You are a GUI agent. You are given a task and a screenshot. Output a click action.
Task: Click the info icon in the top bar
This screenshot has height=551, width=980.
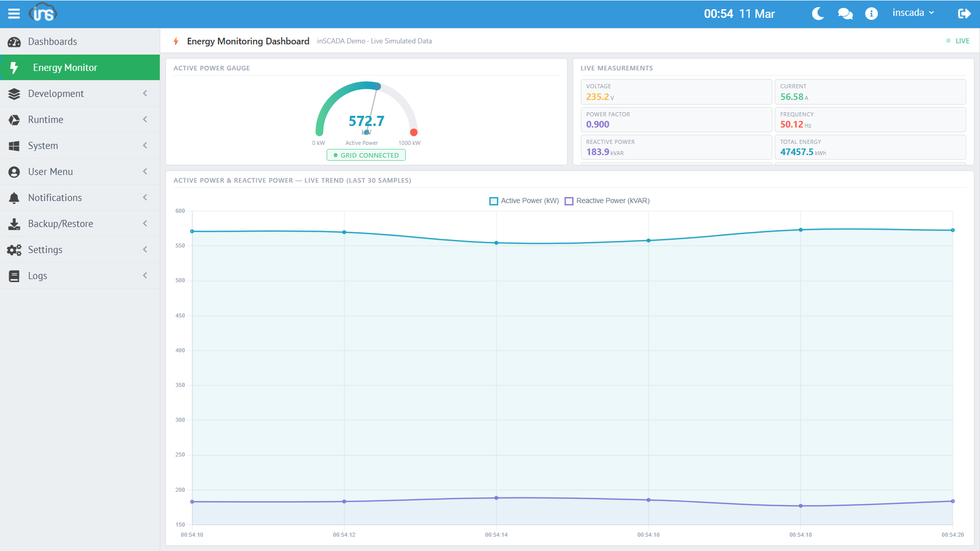871,14
